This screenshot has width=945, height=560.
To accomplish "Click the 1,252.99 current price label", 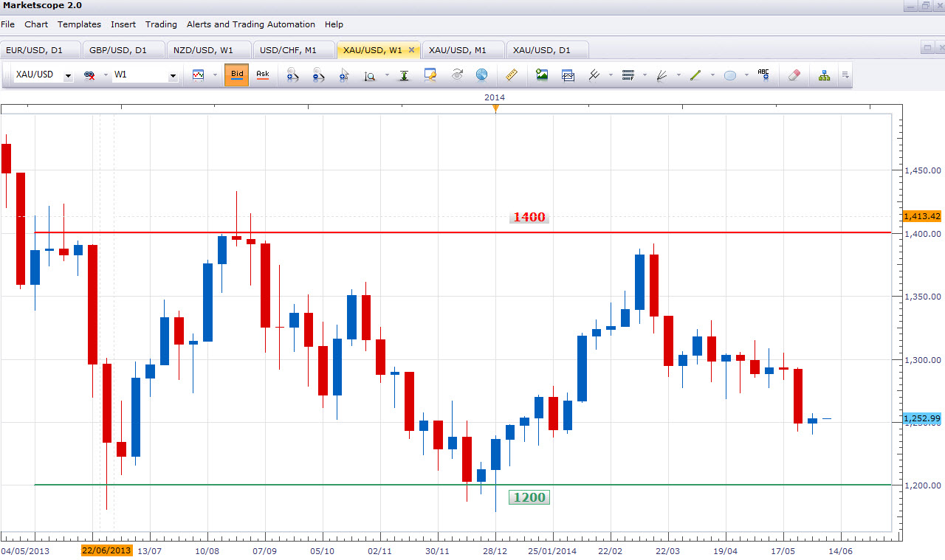I will click(x=922, y=418).
